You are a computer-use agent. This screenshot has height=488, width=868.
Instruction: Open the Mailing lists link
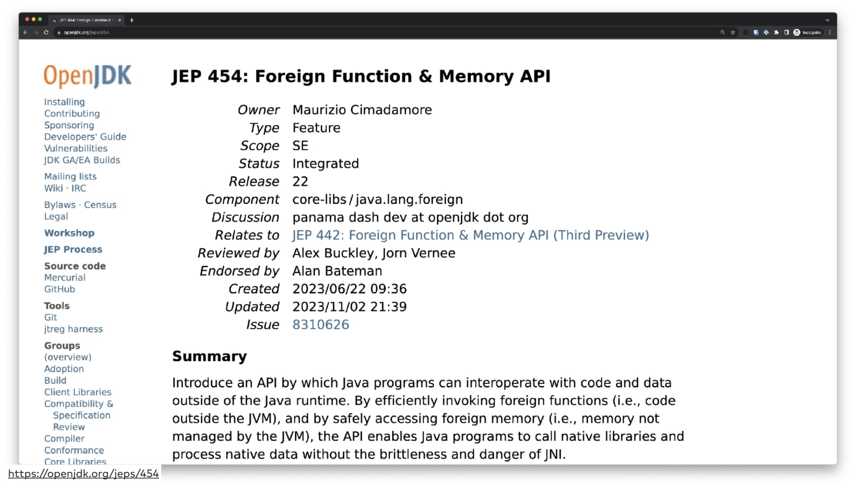[70, 177]
